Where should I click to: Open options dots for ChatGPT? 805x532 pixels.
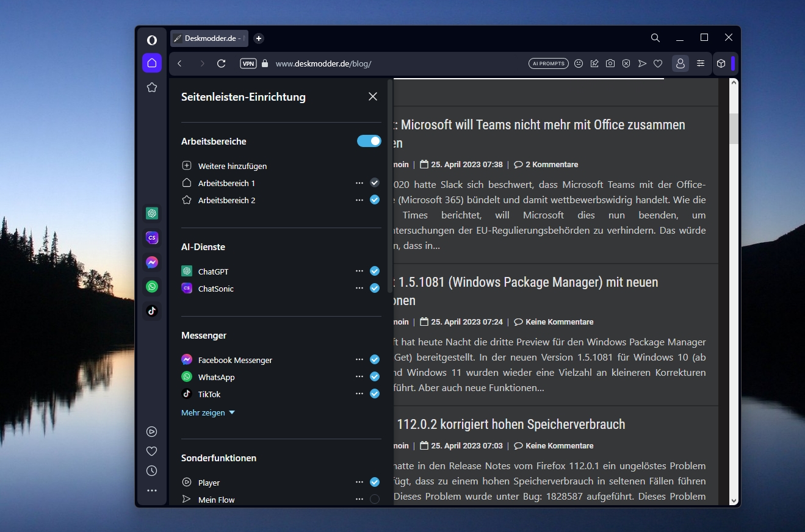tap(359, 271)
